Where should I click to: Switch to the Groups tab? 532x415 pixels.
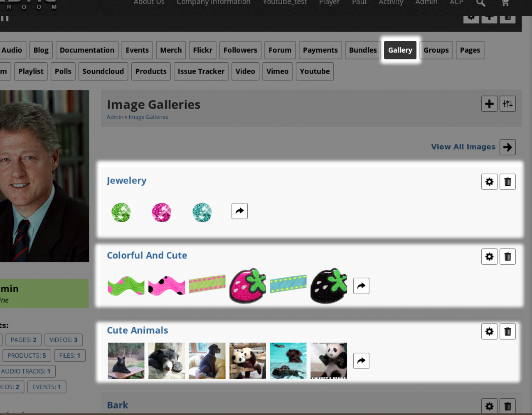436,50
